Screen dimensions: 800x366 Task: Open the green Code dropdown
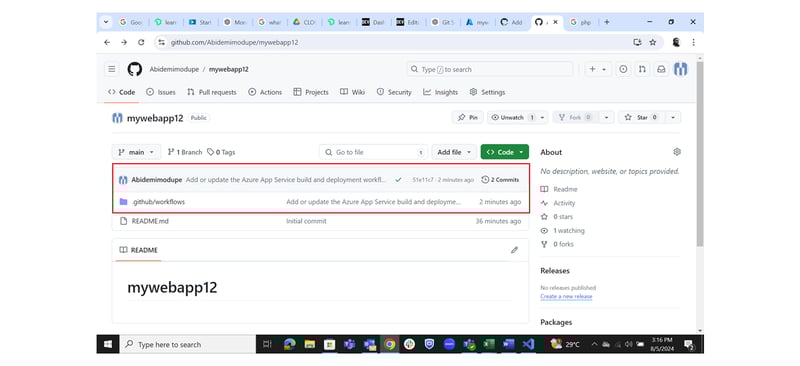click(x=505, y=152)
